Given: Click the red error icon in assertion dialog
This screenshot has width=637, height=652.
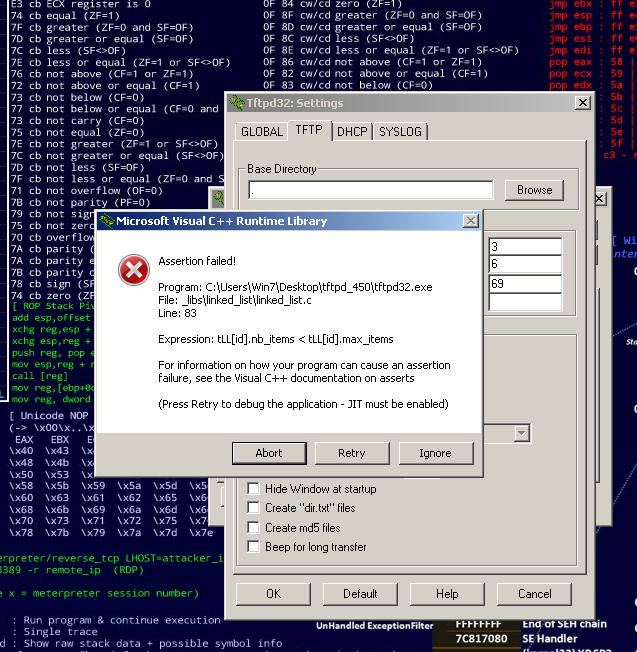Looking at the screenshot, I should point(133,270).
